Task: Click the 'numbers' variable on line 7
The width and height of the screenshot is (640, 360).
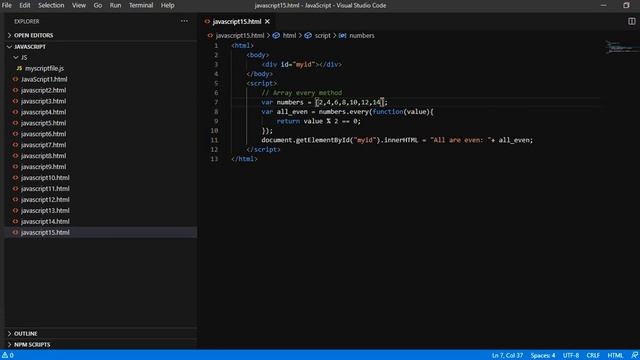Action: click(x=290, y=102)
